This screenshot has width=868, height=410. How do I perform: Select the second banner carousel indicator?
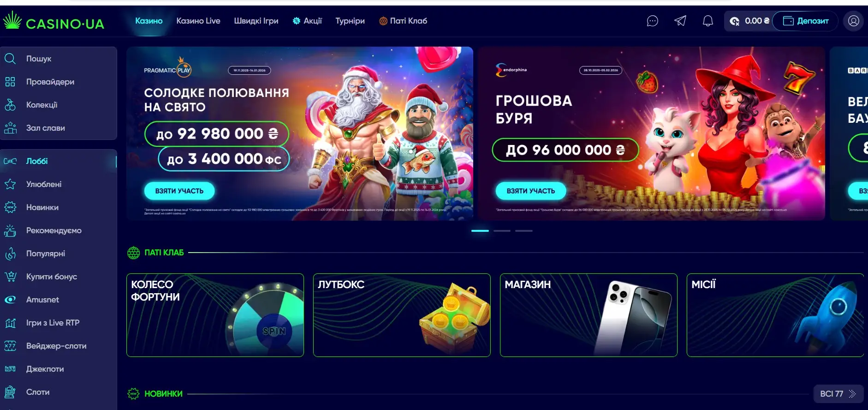(x=502, y=230)
